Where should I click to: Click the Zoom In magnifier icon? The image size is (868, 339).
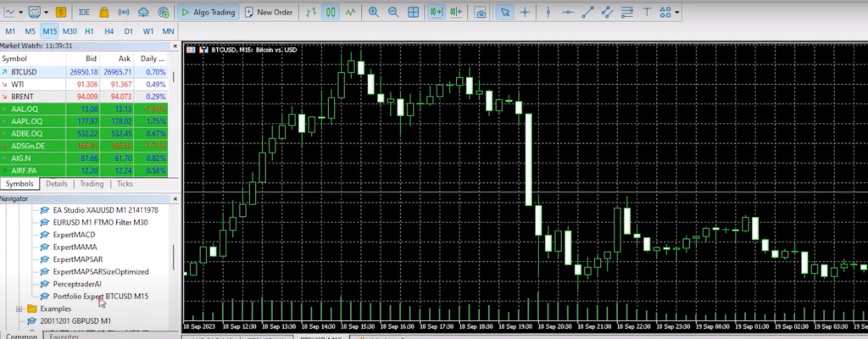tap(374, 13)
